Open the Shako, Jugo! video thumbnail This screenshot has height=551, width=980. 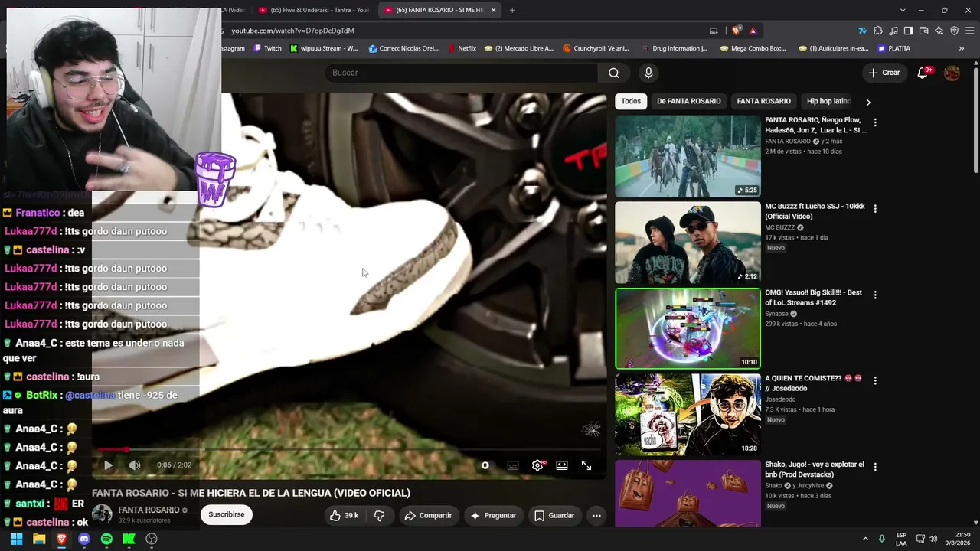[688, 493]
